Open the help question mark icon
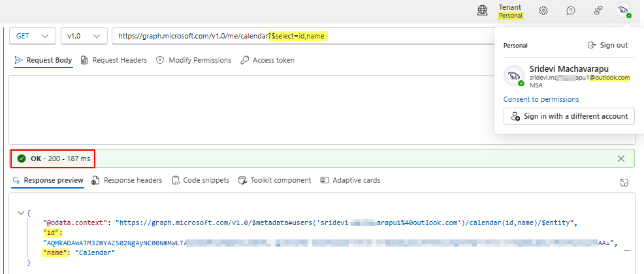This screenshot has width=644, height=274. 570,10
